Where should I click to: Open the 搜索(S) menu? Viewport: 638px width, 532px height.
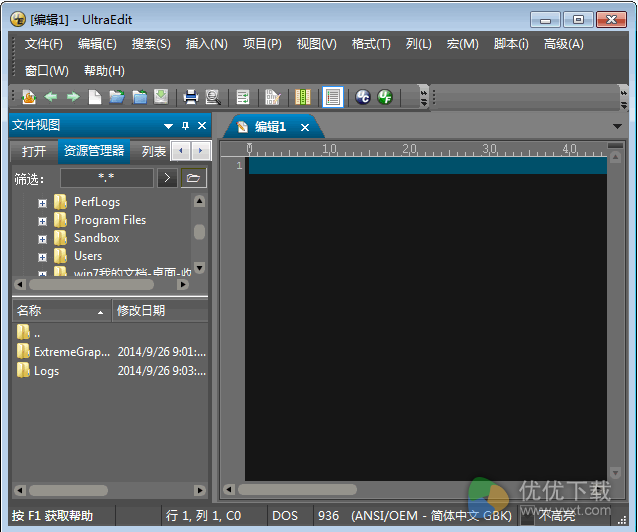[151, 44]
